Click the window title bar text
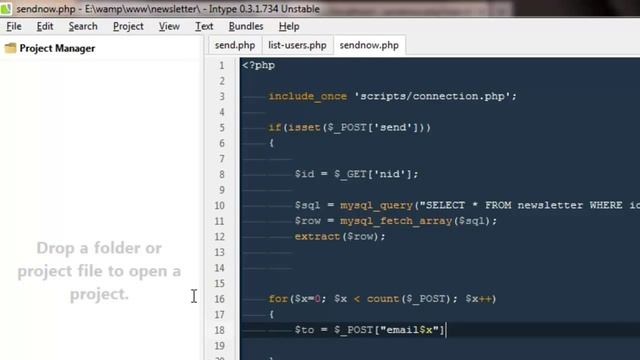 (168, 9)
